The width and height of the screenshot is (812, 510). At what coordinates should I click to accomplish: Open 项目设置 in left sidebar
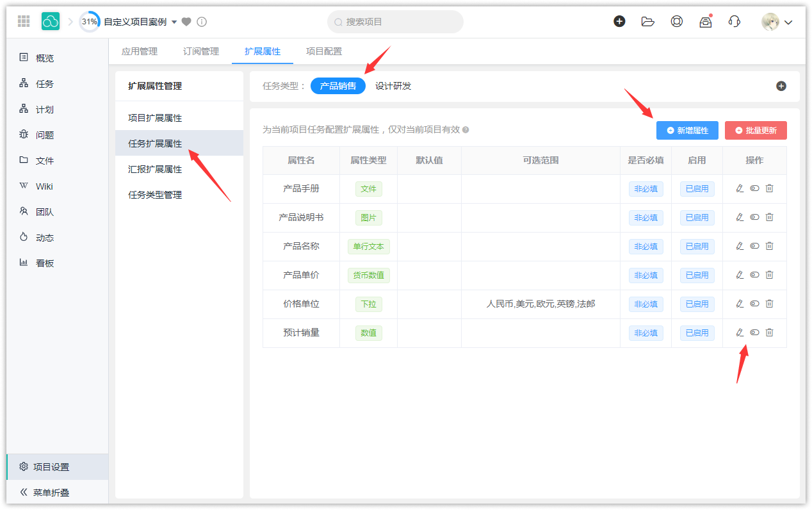(x=58, y=467)
